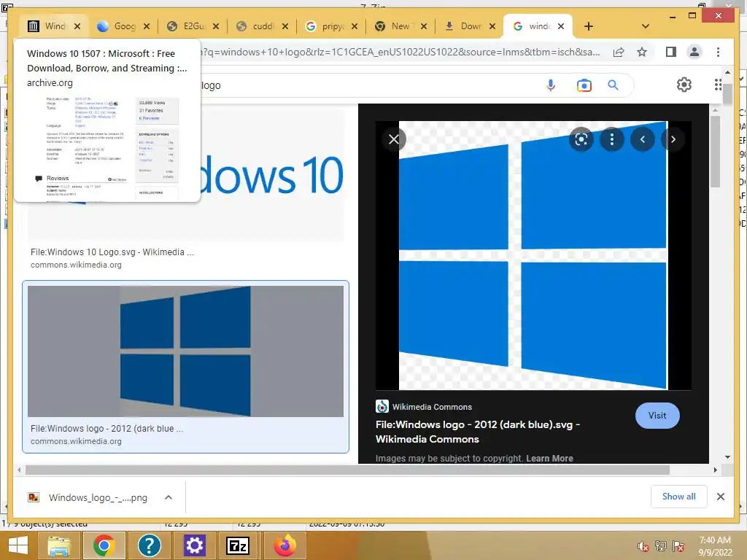Open a new tab with plus button

click(x=589, y=26)
